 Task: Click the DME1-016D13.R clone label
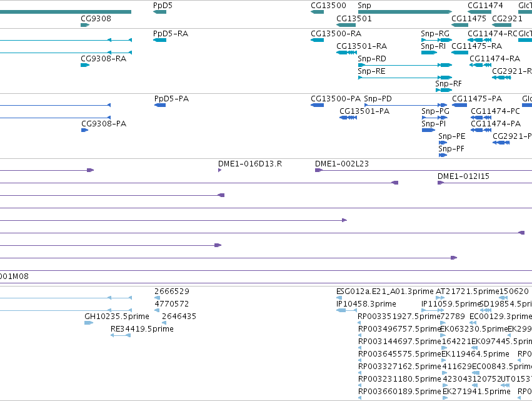250,164
